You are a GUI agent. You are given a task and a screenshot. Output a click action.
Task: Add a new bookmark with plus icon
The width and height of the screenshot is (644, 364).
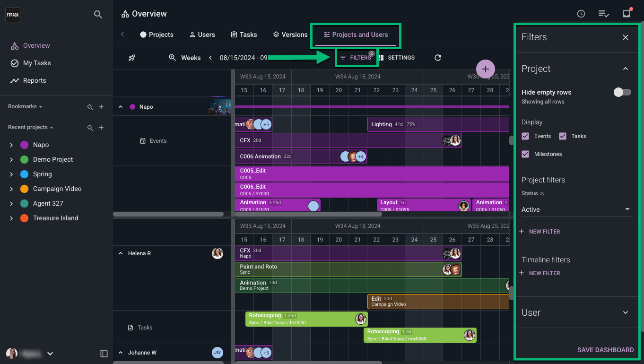click(101, 107)
